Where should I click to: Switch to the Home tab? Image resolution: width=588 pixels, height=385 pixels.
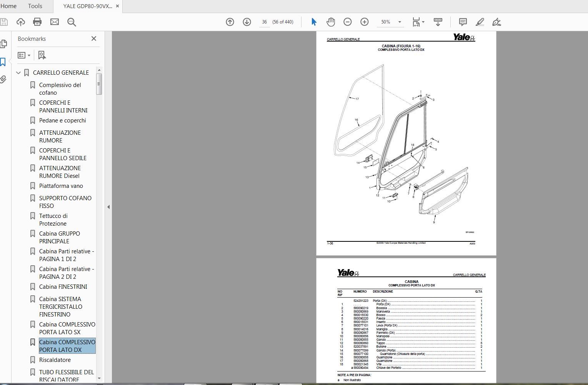[x=8, y=6]
